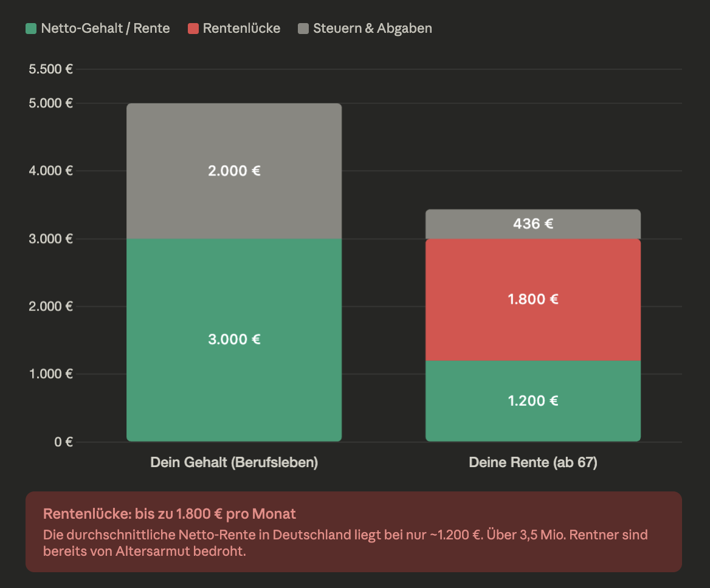Click the 3.000 € y-axis label

51,239
